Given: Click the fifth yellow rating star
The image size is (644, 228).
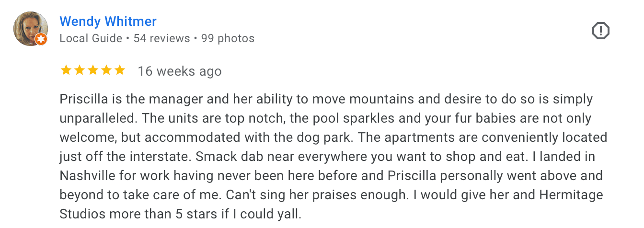Looking at the screenshot, I should point(119,71).
